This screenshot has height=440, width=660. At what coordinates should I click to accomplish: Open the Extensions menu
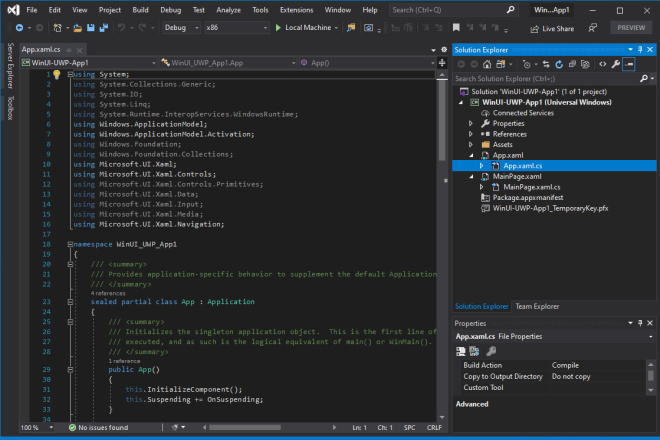[296, 10]
